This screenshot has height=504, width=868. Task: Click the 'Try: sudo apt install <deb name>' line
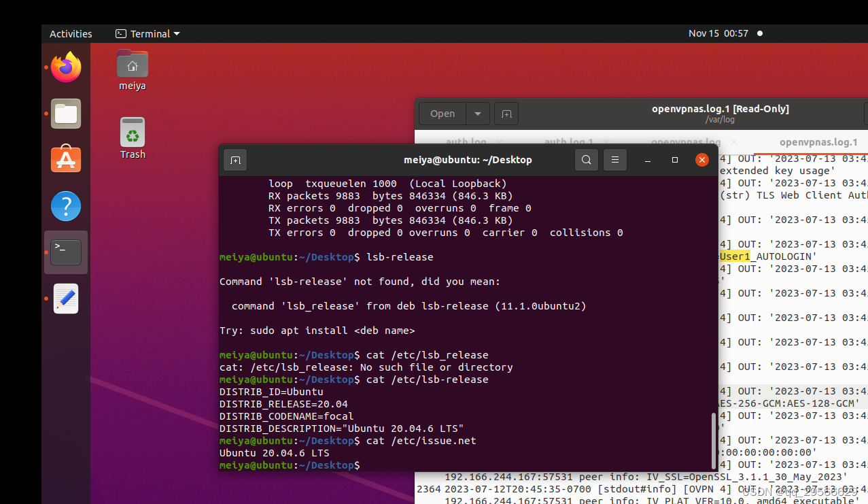[317, 331]
